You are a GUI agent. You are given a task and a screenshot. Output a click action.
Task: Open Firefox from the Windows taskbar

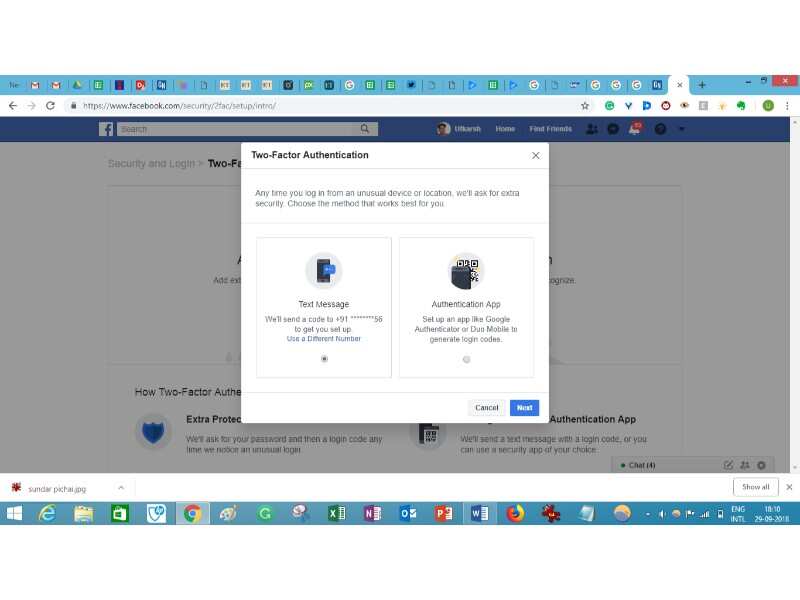(515, 513)
